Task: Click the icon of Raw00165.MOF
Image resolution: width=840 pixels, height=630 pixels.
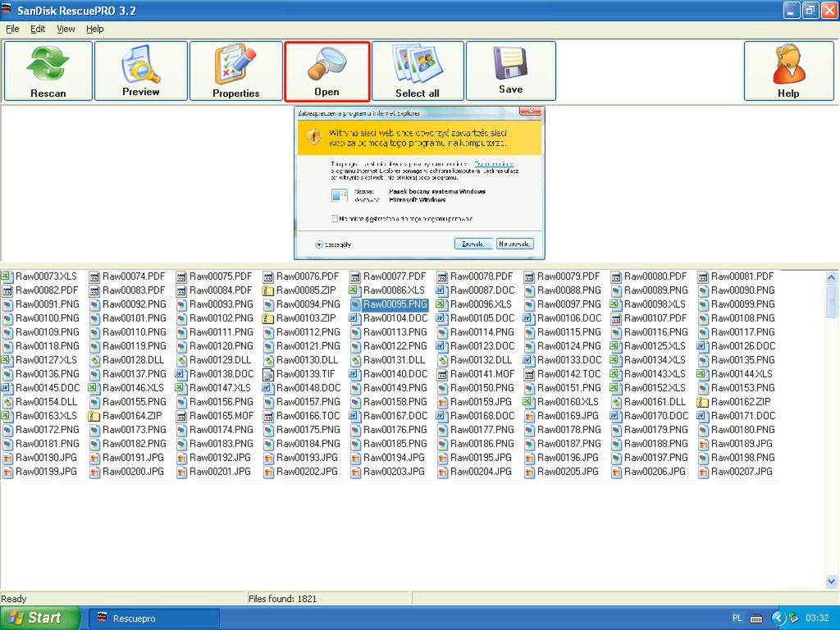Action: tap(181, 416)
